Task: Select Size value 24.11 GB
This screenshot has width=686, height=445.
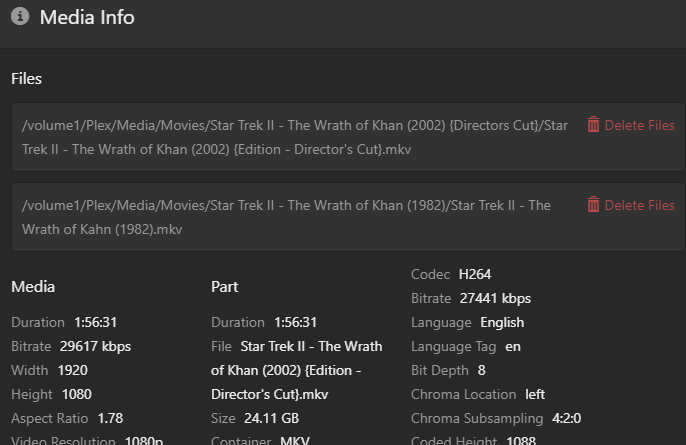Action: pos(271,419)
